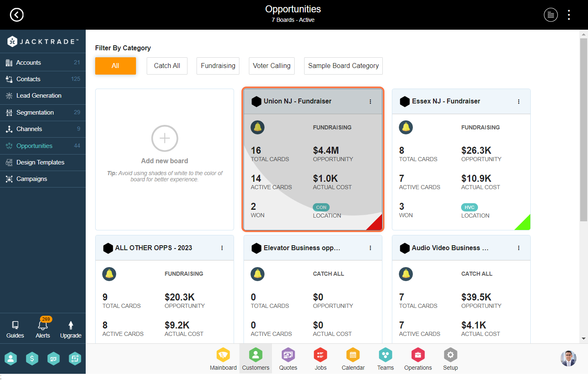The height and width of the screenshot is (380, 588).
Task: Open Operations module
Action: [418, 359]
